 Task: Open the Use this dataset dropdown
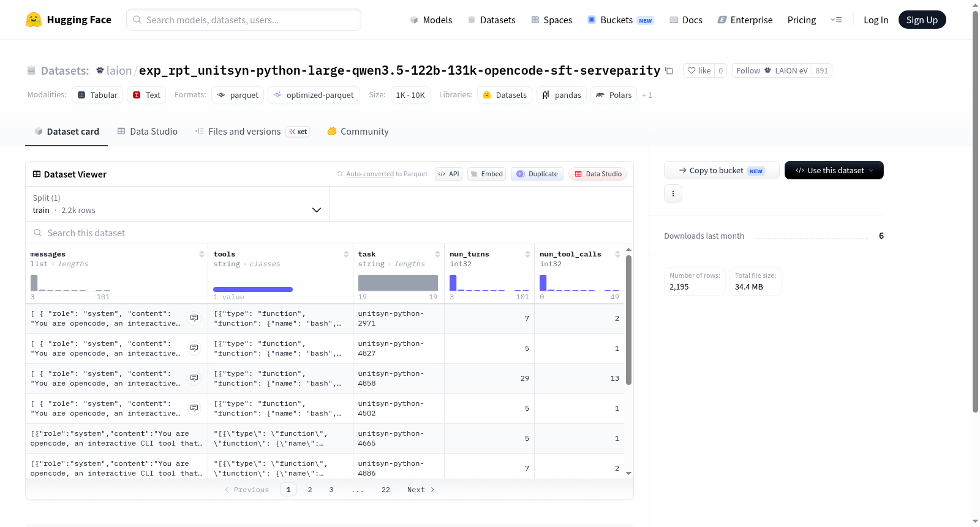(x=834, y=170)
